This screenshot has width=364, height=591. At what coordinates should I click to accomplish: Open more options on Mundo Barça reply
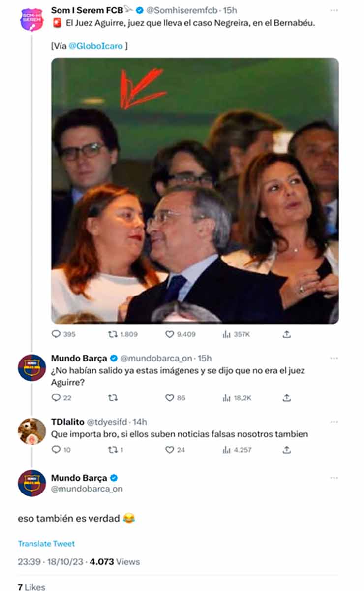[x=334, y=358]
